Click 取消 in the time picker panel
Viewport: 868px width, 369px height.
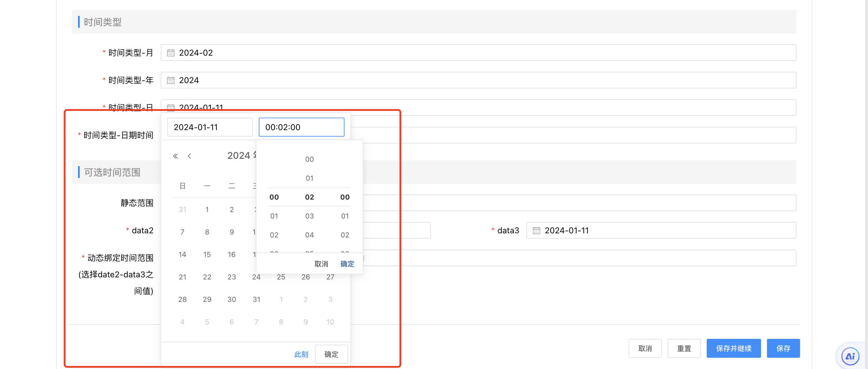pyautogui.click(x=321, y=264)
